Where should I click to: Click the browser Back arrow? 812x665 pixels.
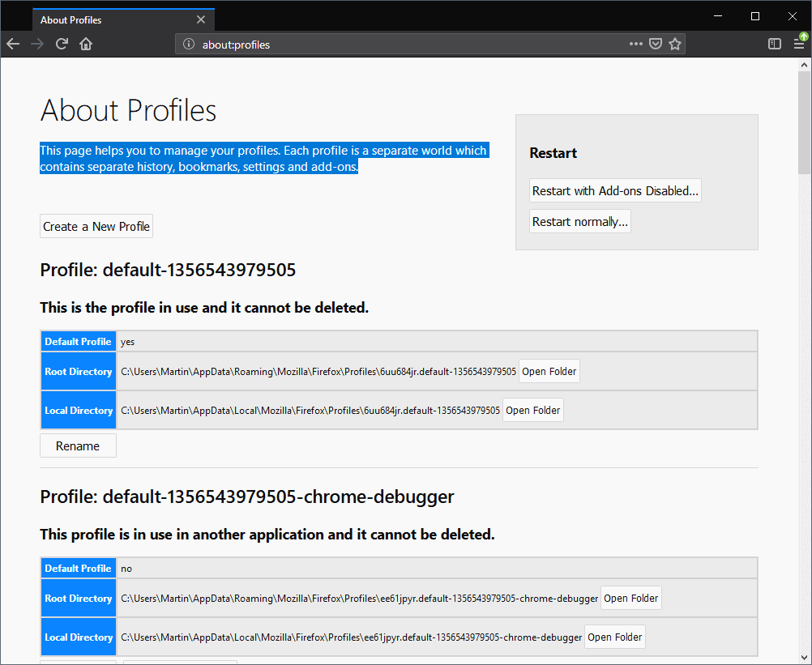pos(13,44)
